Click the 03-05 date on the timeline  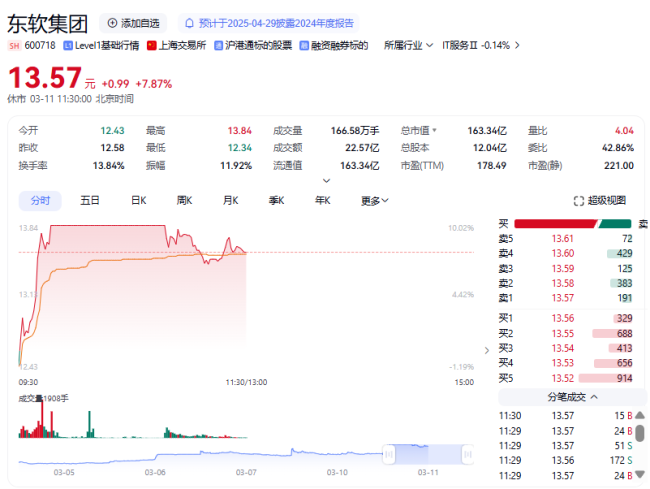64,472
